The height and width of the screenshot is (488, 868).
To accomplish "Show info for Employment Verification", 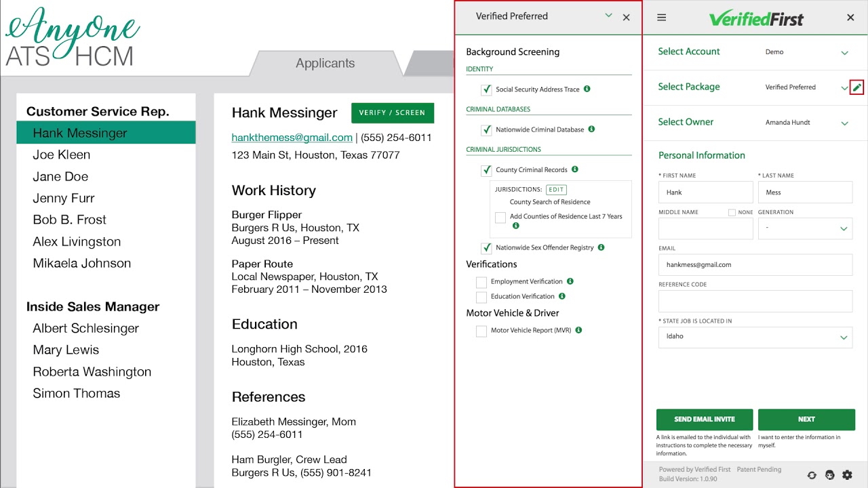I will [570, 281].
